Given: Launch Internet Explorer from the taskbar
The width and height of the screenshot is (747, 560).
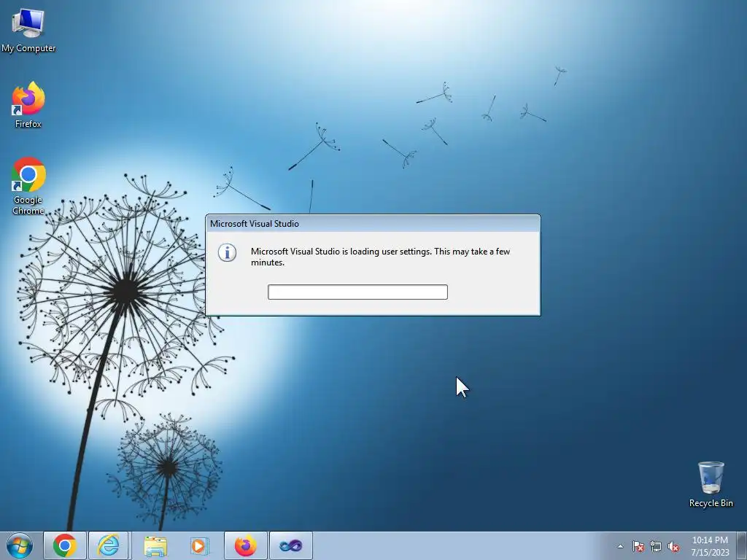Looking at the screenshot, I should 109,545.
